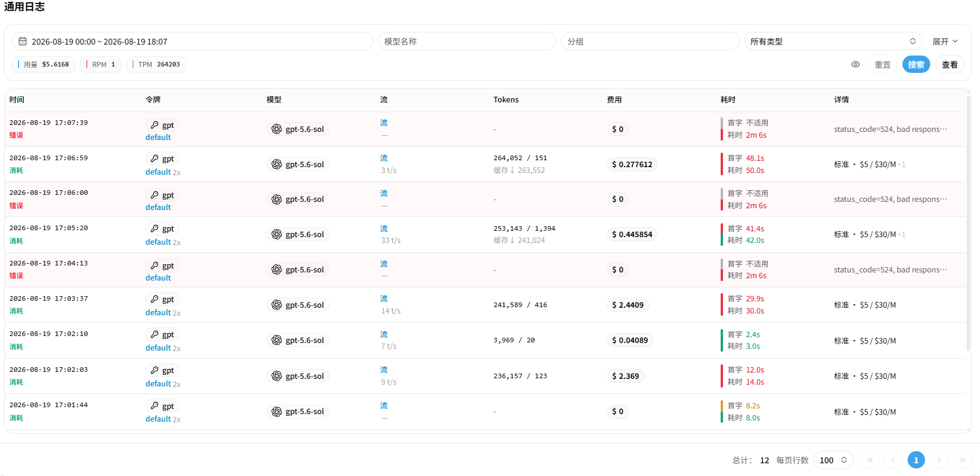Click OpenAI logo model tag in 17:01:44 row

pyautogui.click(x=298, y=411)
